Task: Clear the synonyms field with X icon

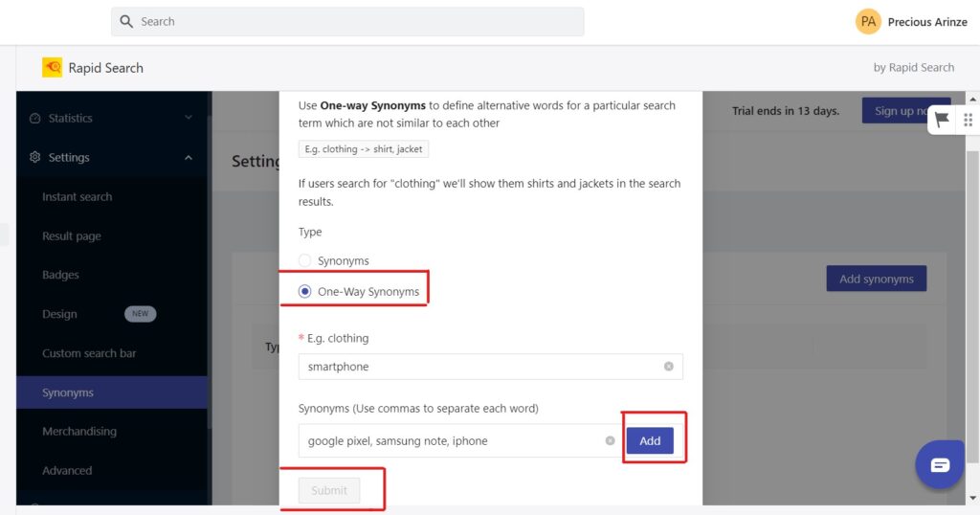Action: tap(610, 440)
